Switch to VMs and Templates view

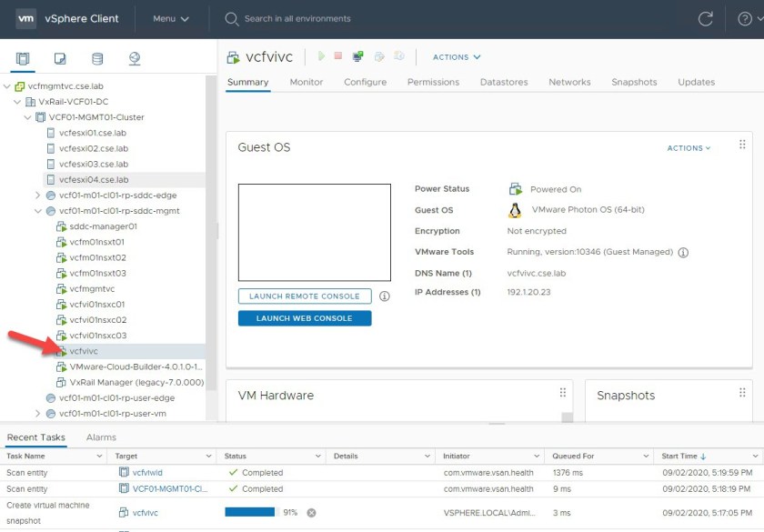tap(61, 59)
